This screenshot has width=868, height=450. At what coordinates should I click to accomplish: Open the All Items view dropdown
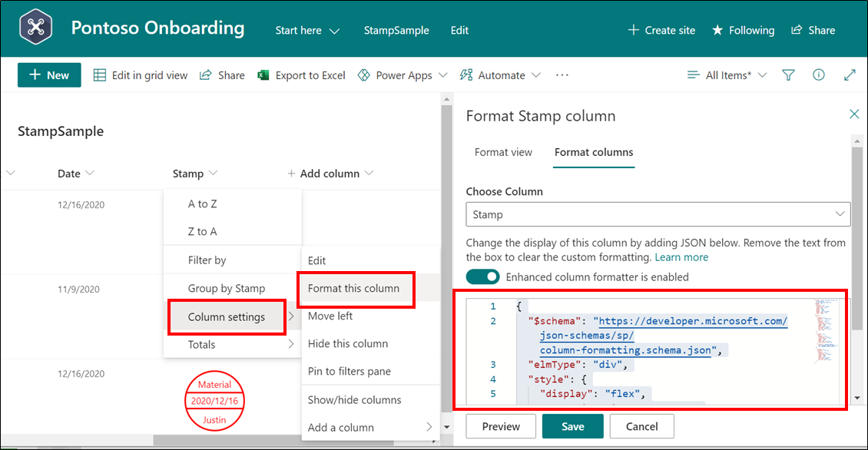pyautogui.click(x=762, y=75)
